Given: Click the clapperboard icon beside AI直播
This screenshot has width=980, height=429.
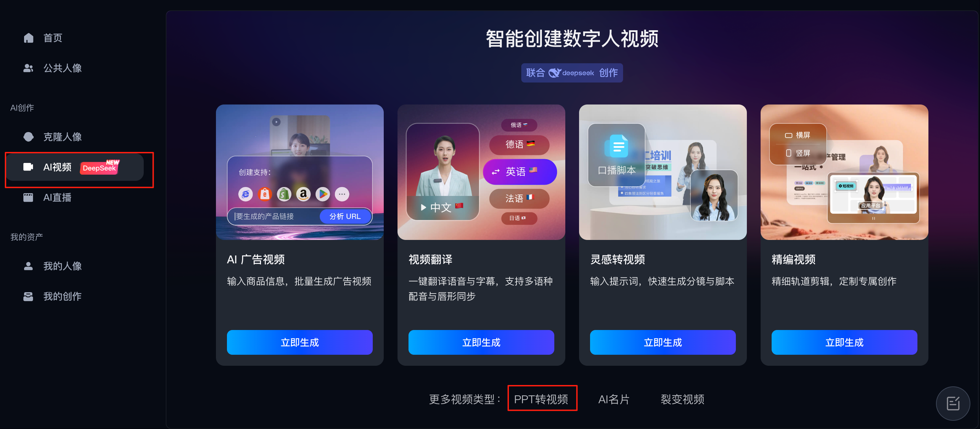Looking at the screenshot, I should (29, 197).
